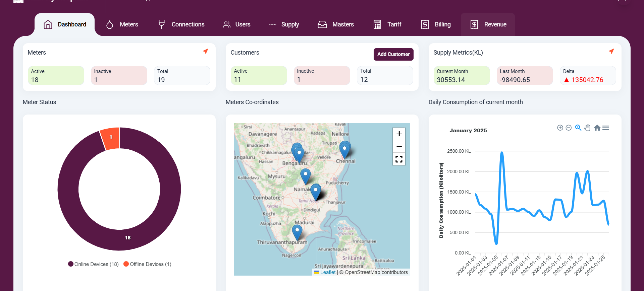
Task: Toggle Online Devices legend series
Action: pyautogui.click(x=93, y=264)
